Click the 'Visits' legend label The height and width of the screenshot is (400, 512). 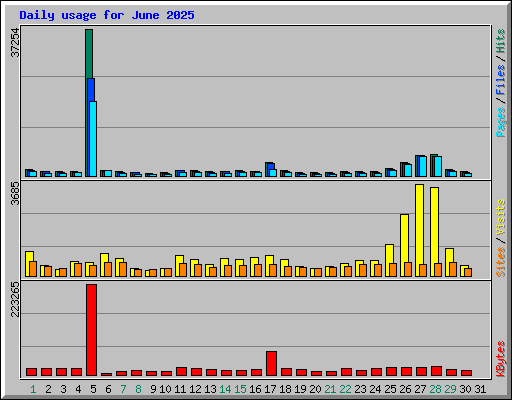pos(500,217)
